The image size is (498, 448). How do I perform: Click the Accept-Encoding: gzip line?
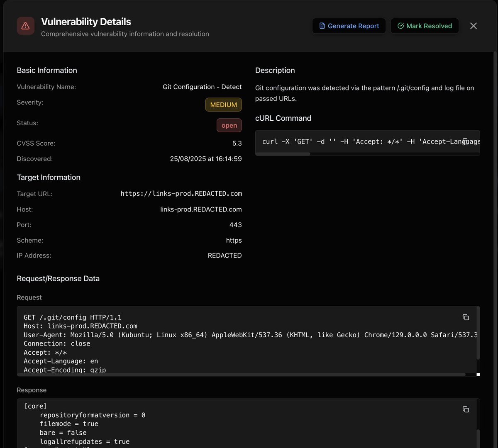[65, 370]
